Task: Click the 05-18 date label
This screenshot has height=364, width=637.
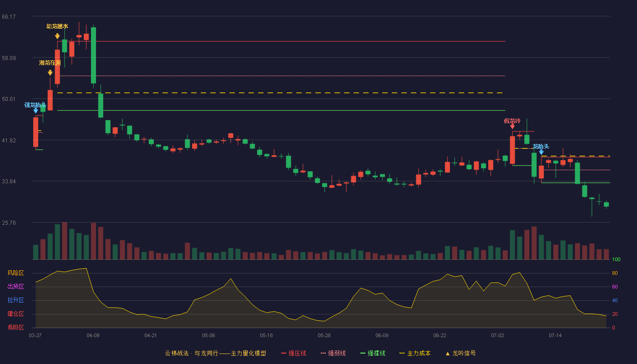Action: point(266,335)
